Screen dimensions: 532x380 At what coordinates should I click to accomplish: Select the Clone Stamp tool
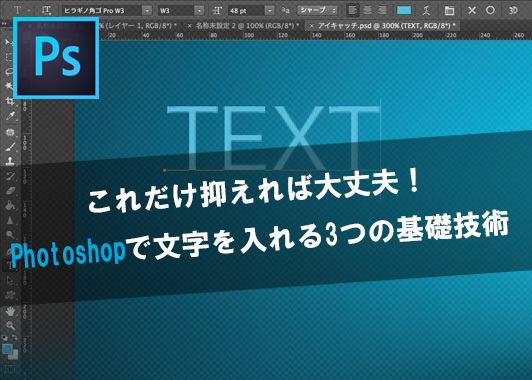click(x=10, y=161)
